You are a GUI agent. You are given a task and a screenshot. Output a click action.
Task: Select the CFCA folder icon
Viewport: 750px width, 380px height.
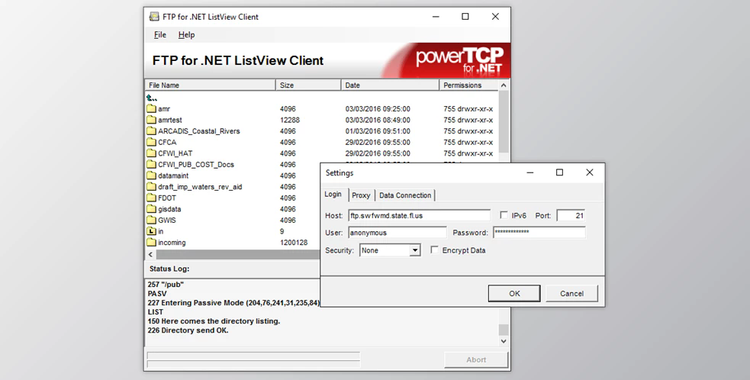[151, 142]
